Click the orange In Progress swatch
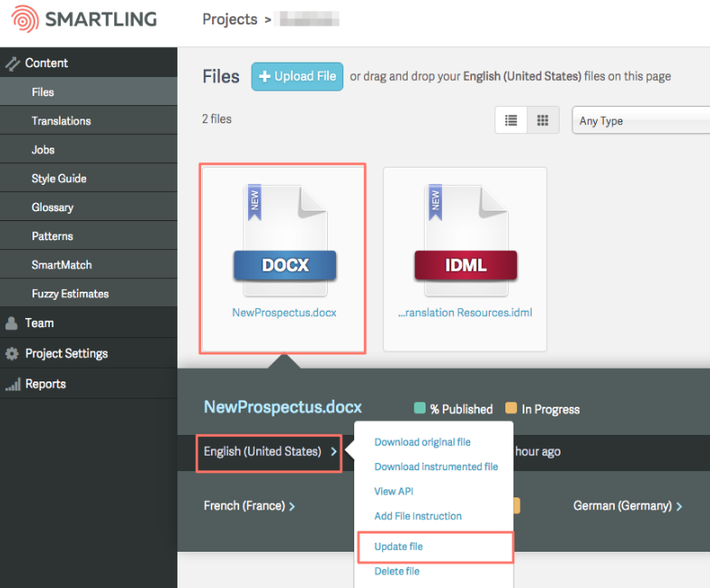710x588 pixels. tap(511, 408)
